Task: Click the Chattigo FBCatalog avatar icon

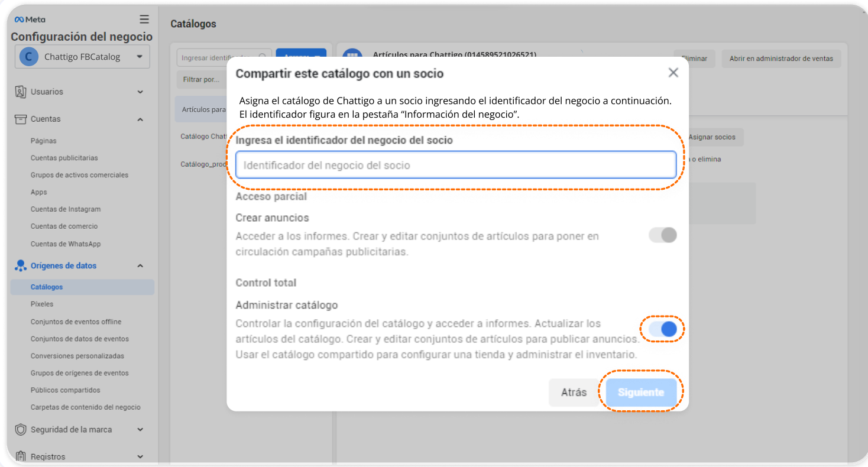Action: (28, 57)
